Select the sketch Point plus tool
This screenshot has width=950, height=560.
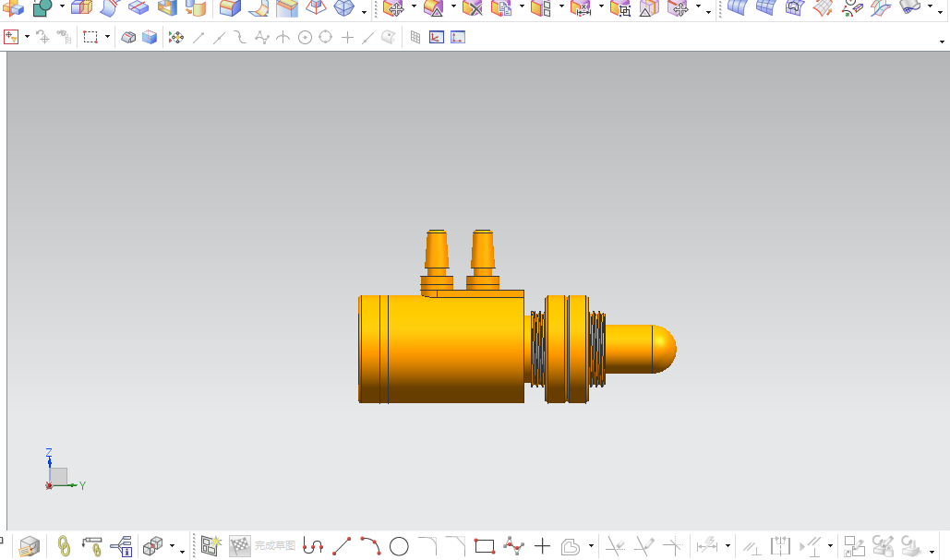click(x=542, y=547)
